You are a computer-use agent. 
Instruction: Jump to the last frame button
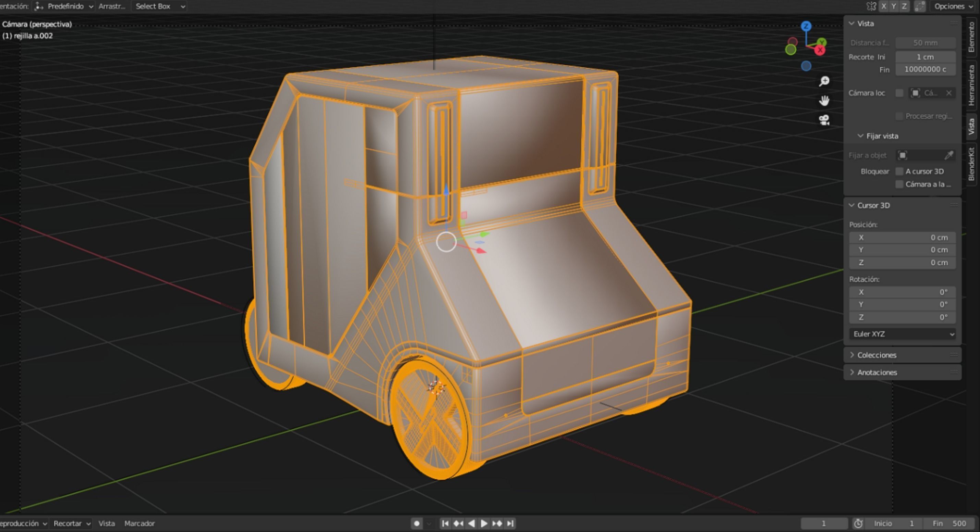pos(510,524)
